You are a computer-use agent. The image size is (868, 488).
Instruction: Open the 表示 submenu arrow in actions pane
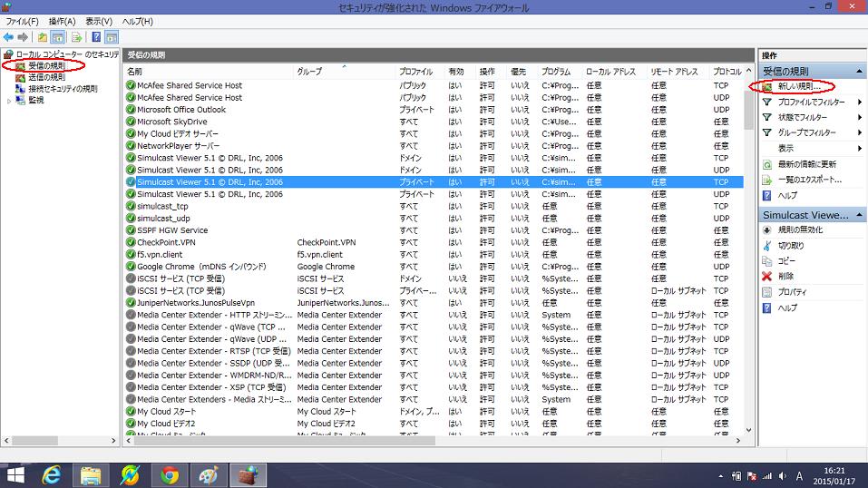860,149
